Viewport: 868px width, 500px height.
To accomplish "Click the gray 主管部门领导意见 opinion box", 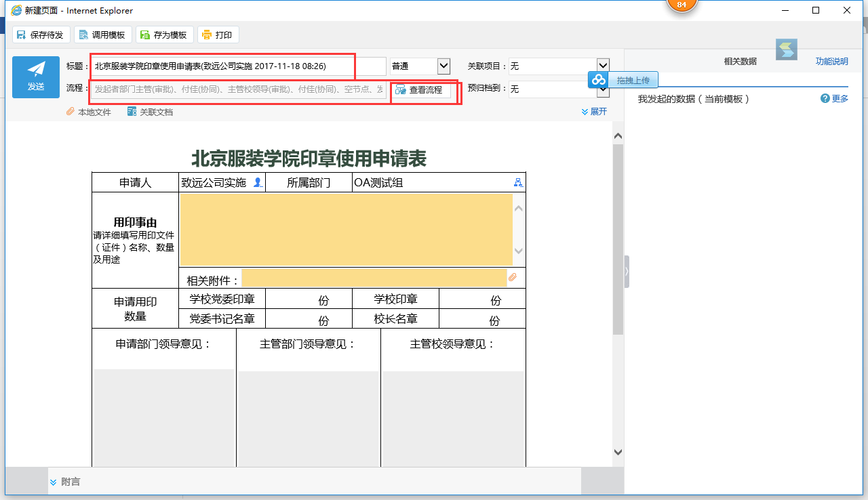I will tap(309, 419).
